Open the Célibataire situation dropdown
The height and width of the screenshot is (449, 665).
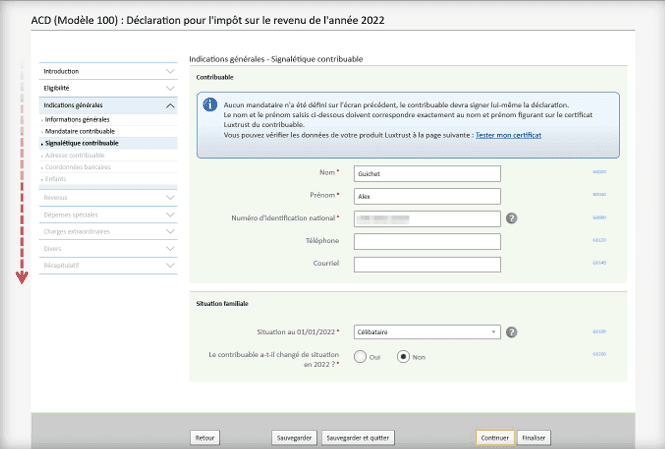427,332
